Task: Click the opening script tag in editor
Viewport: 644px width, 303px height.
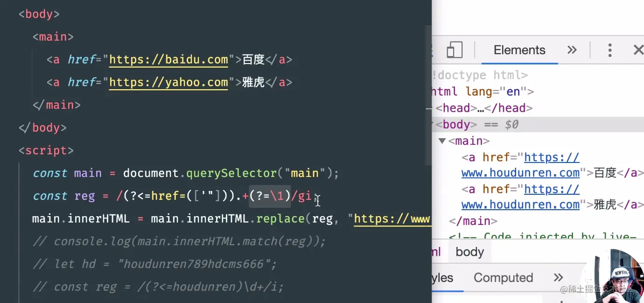Action: 46,151
